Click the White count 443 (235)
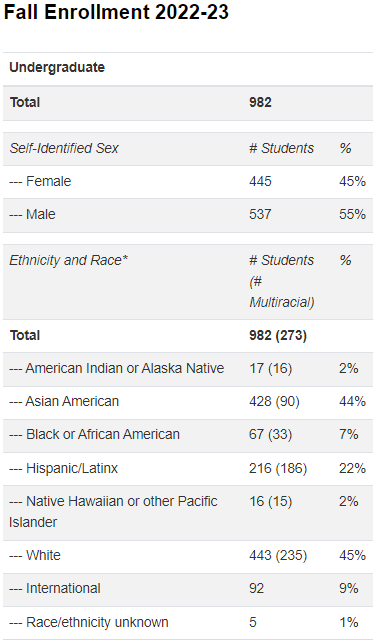The width and height of the screenshot is (373, 643). tap(278, 555)
